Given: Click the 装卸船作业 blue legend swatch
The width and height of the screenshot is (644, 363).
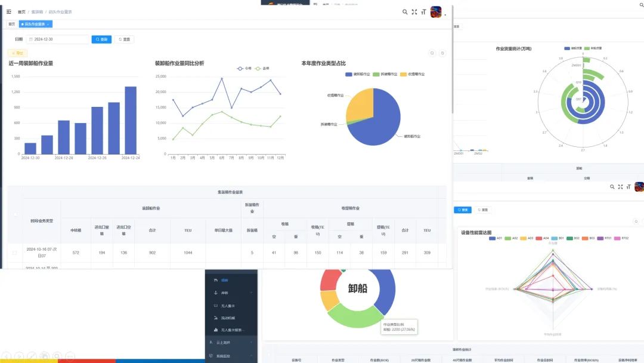Looking at the screenshot, I should coord(349,74).
